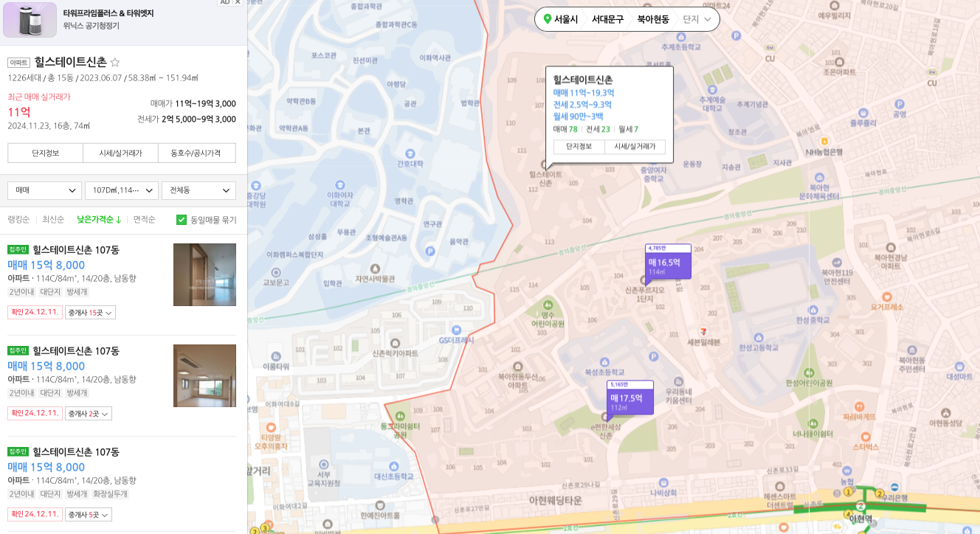The width and height of the screenshot is (980, 534).
Task: Close the AD banner with X
Action: point(238,3)
